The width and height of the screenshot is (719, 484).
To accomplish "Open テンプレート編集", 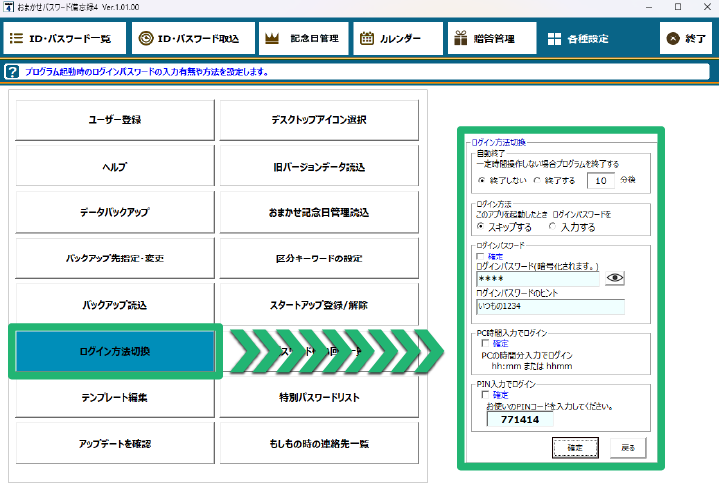I will pyautogui.click(x=115, y=397).
